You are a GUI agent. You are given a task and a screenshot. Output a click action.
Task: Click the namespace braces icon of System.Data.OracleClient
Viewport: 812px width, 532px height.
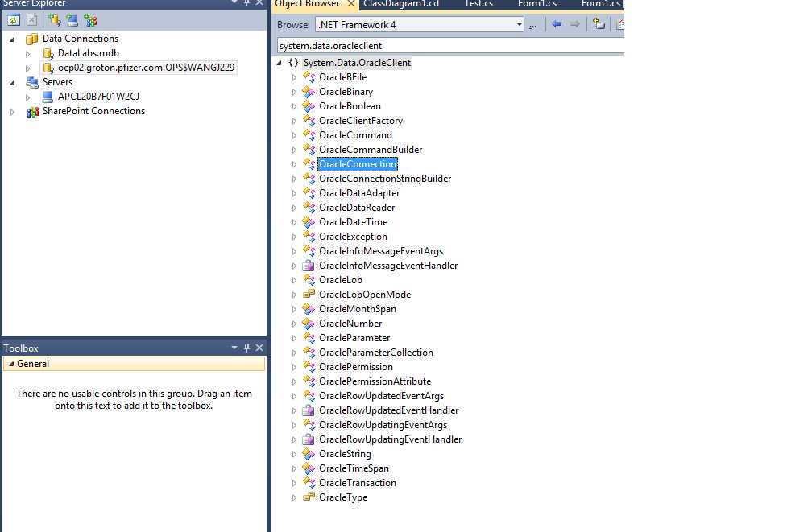[293, 63]
